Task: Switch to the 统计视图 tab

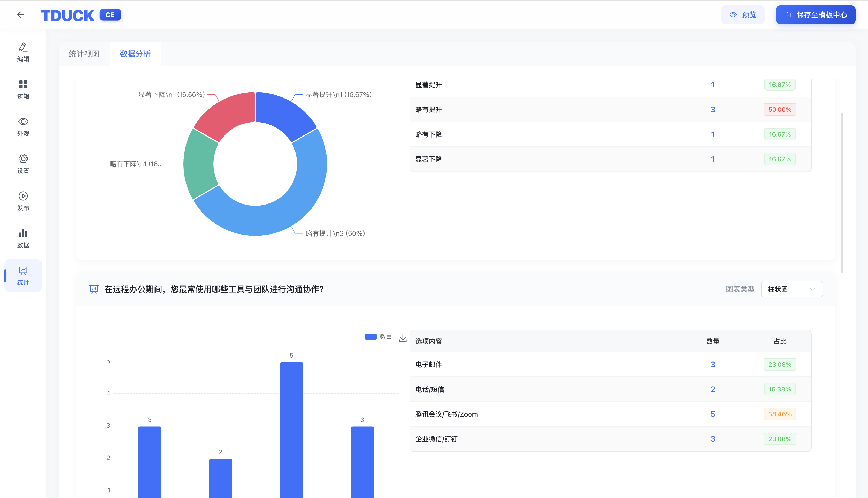Action: [x=84, y=54]
